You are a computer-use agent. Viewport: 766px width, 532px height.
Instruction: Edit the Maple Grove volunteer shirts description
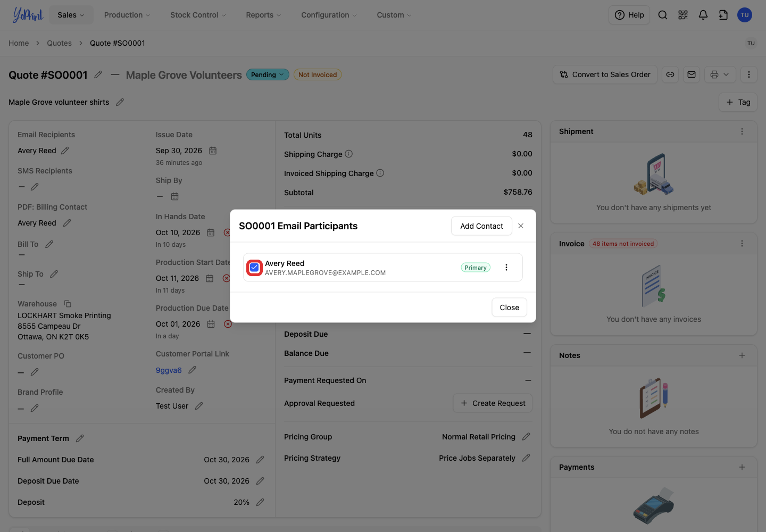(120, 102)
